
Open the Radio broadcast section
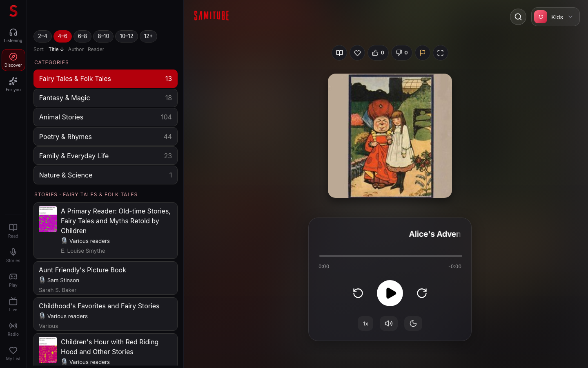(x=13, y=329)
